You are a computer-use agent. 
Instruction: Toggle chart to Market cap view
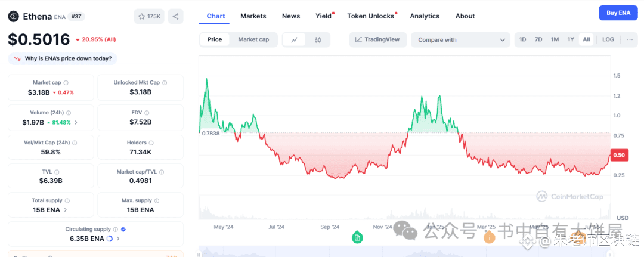[253, 39]
